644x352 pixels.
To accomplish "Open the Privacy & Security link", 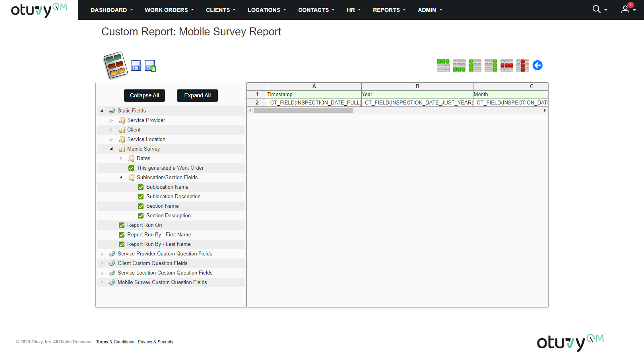I will 155,342.
